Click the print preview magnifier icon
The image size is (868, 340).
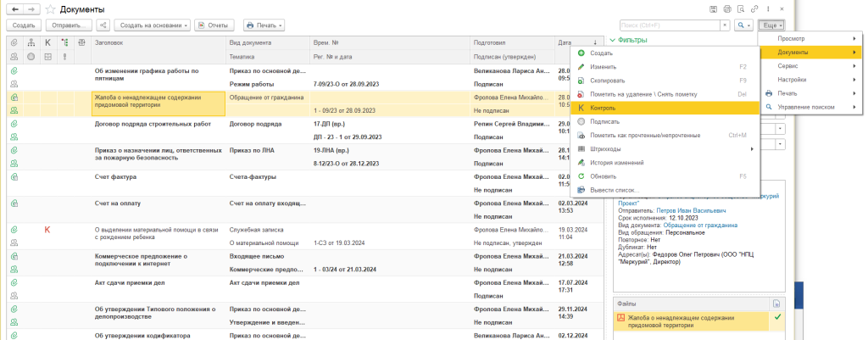pyautogui.click(x=739, y=8)
